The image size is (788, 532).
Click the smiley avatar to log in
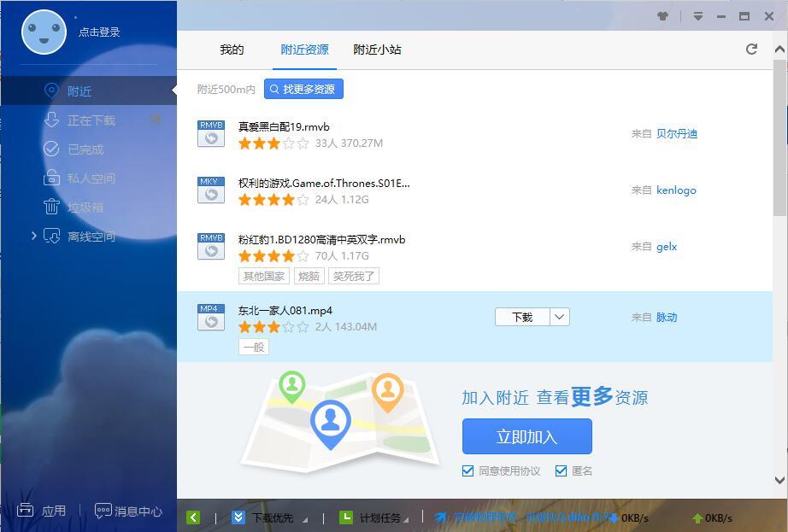click(44, 32)
